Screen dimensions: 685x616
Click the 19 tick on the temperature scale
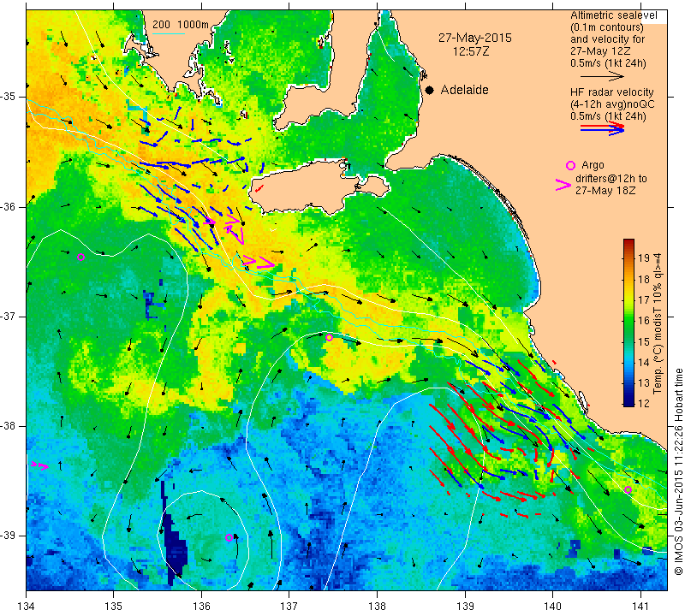(x=644, y=258)
